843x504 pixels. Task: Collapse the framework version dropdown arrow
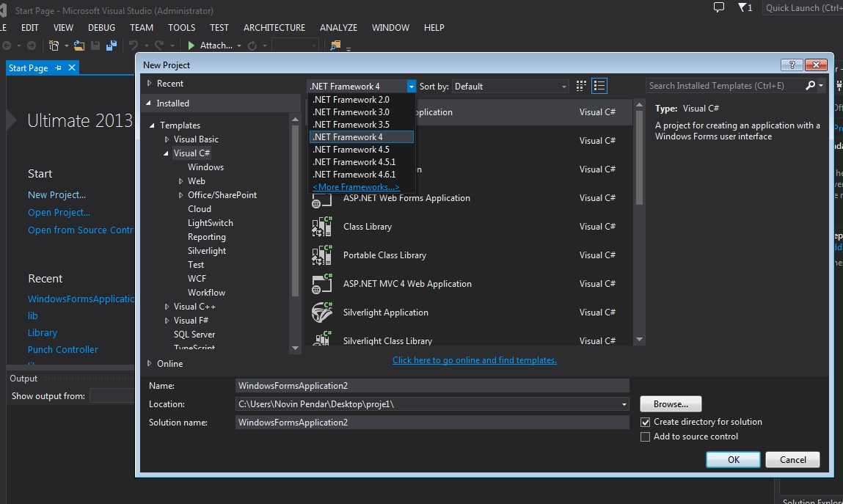click(411, 87)
